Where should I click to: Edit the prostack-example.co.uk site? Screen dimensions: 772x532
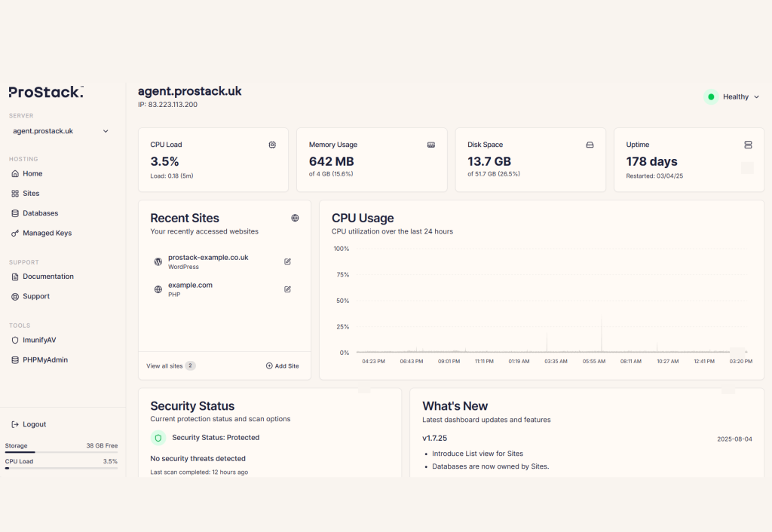(x=287, y=261)
